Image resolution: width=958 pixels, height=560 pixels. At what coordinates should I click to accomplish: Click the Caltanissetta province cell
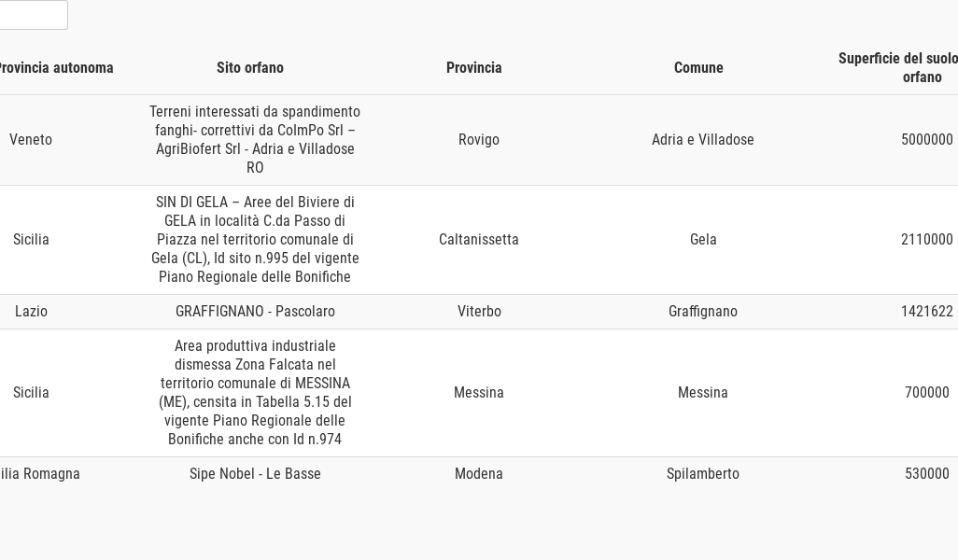(x=479, y=240)
